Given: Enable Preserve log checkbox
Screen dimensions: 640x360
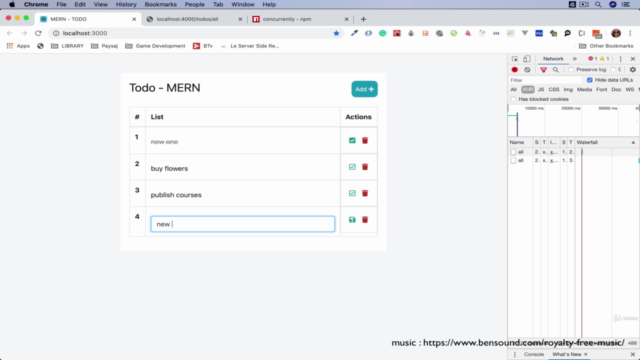Looking at the screenshot, I should (x=571, y=70).
